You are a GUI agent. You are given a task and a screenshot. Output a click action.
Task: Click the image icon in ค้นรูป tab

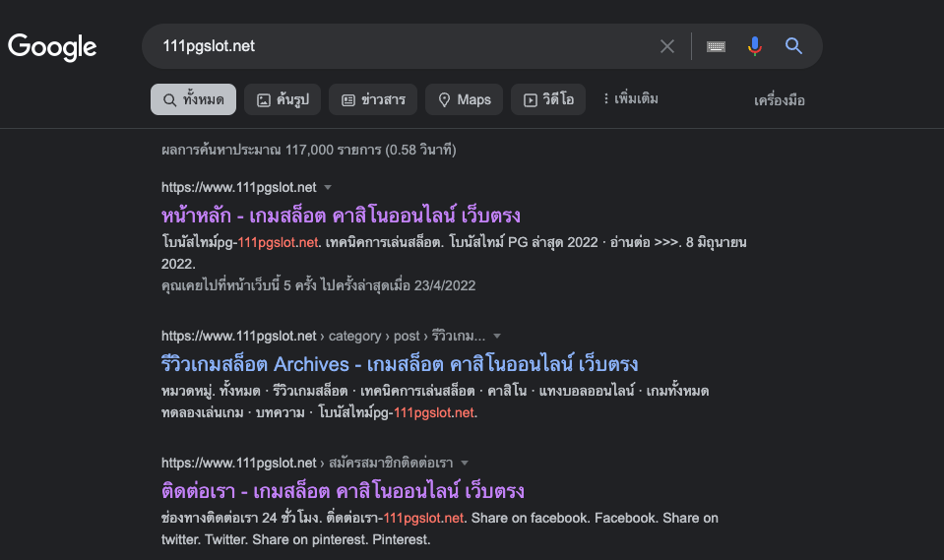(x=263, y=99)
